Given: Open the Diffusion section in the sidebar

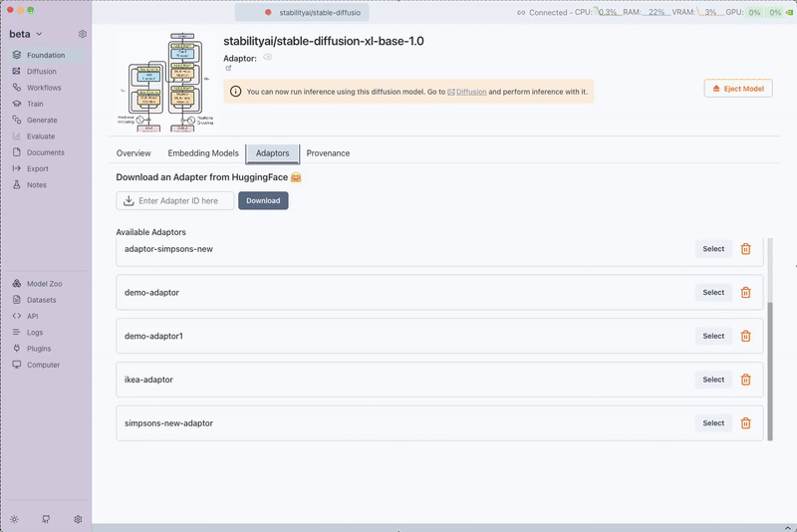Looking at the screenshot, I should pyautogui.click(x=41, y=72).
